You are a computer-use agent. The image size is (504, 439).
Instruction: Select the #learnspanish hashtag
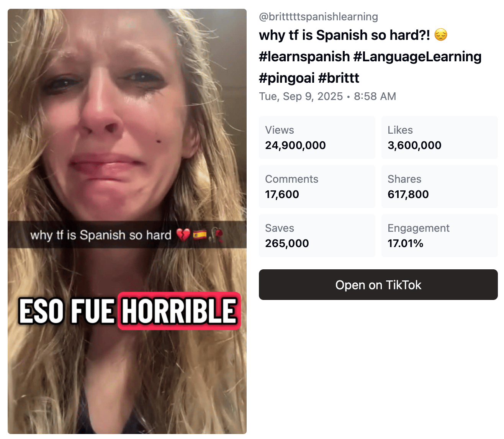304,56
